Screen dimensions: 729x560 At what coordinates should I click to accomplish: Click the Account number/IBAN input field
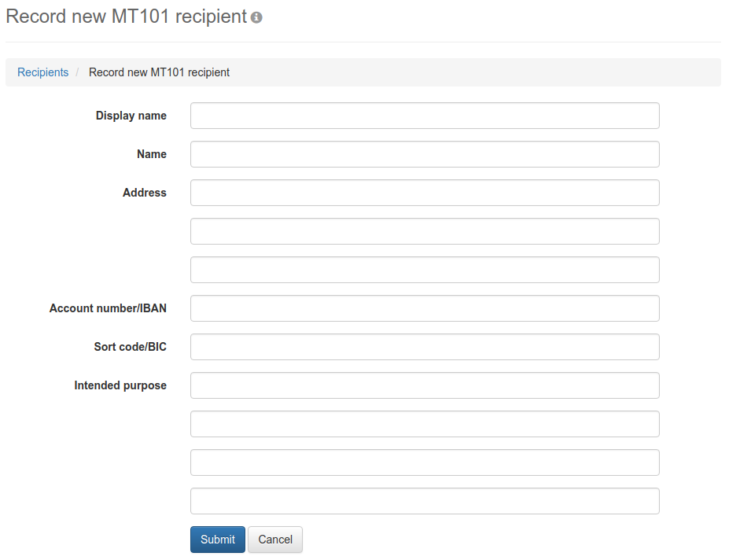(425, 308)
